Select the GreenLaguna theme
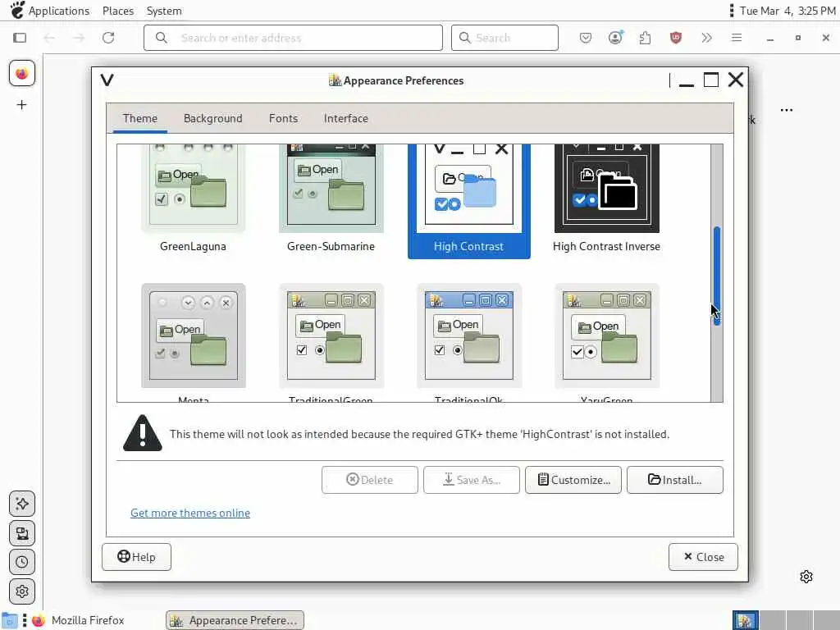840x630 pixels. [193, 200]
